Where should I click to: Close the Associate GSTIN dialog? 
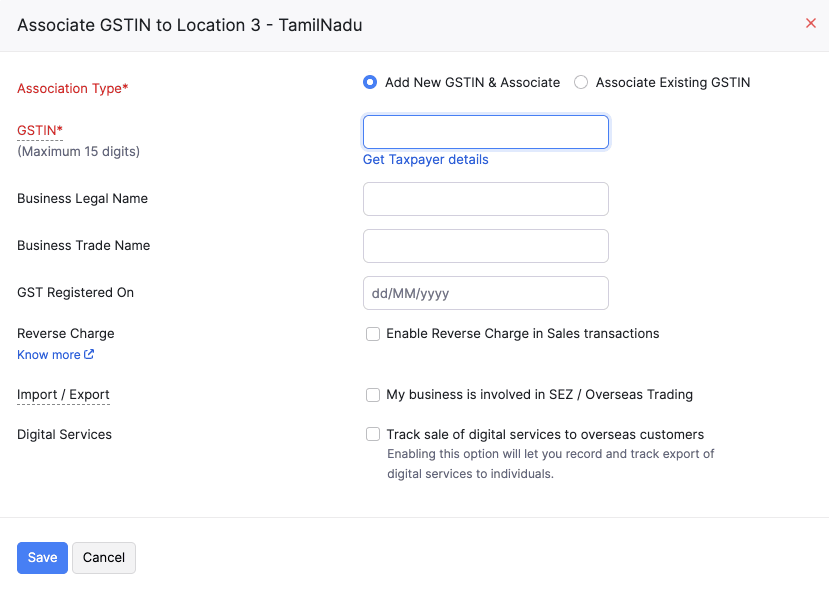click(811, 23)
